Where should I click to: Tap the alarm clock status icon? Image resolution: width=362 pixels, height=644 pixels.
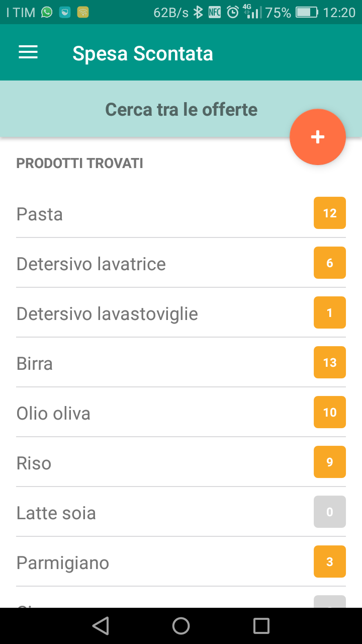tap(233, 13)
